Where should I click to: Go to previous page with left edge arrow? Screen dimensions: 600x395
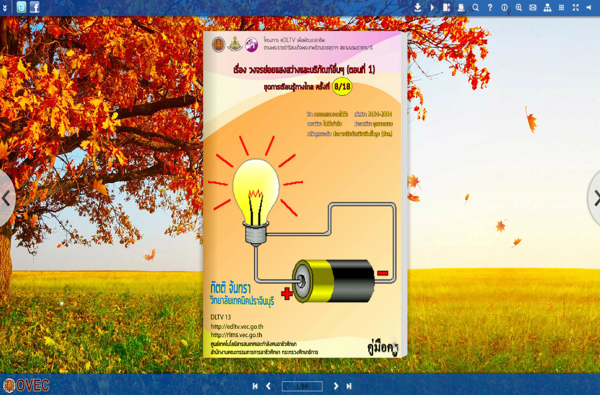click(6, 198)
